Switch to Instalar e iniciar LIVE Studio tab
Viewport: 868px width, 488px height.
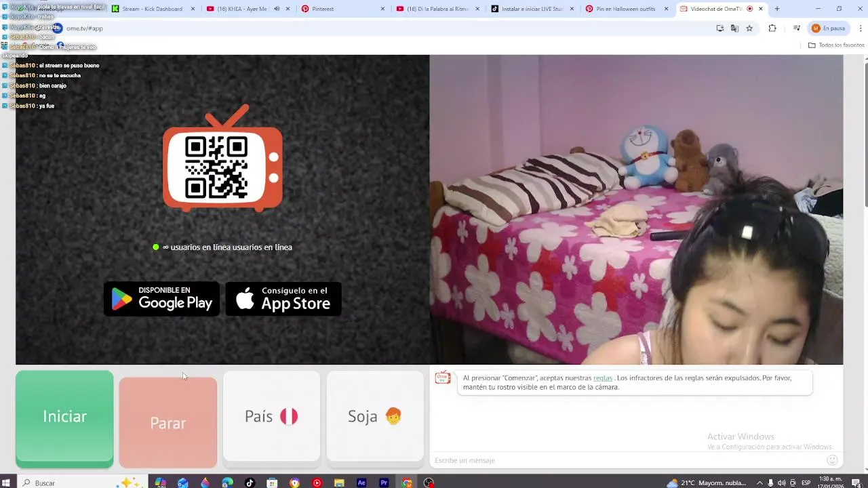(532, 9)
